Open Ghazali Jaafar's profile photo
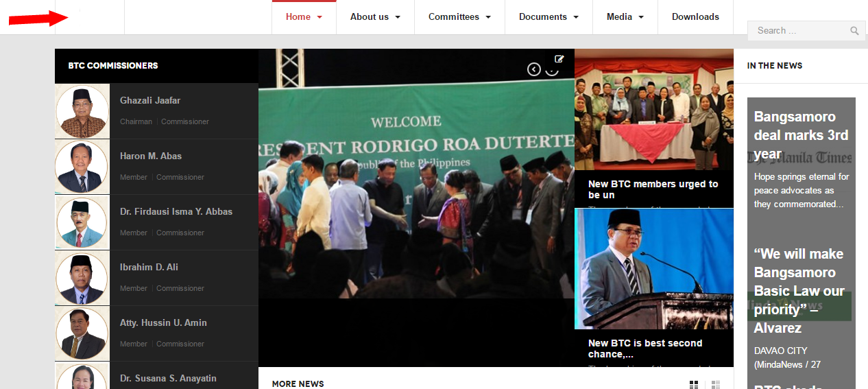The height and width of the screenshot is (389, 868). click(x=82, y=111)
